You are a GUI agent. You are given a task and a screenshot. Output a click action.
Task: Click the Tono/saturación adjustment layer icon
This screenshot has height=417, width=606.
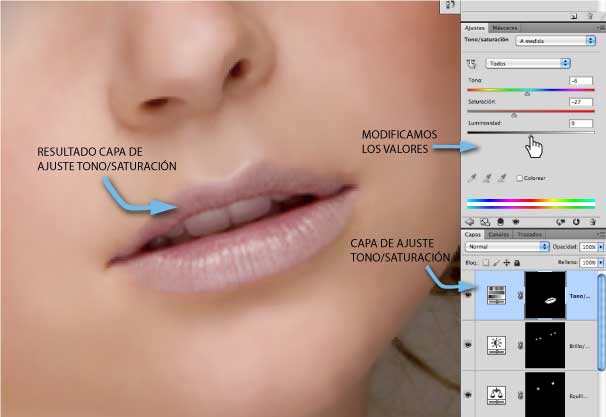[x=496, y=295]
